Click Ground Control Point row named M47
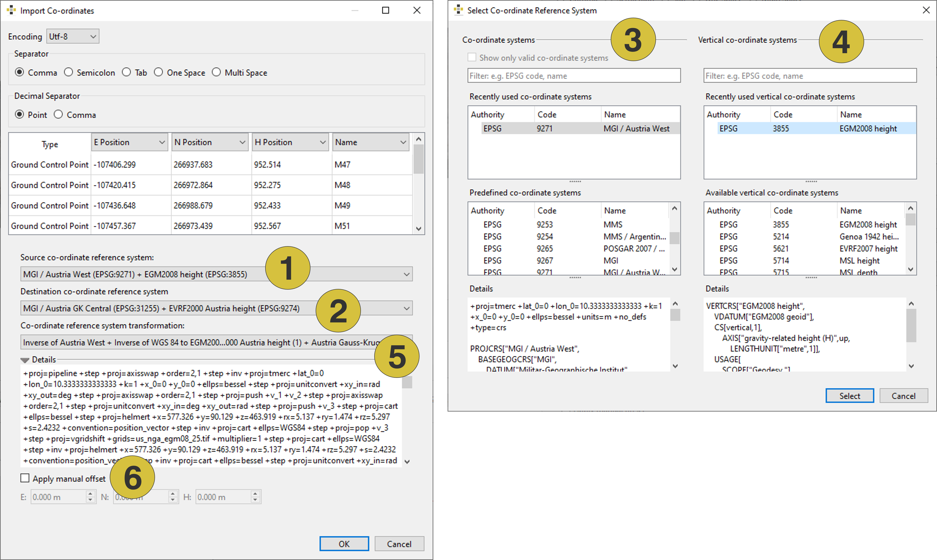The height and width of the screenshot is (560, 937). tap(210, 164)
